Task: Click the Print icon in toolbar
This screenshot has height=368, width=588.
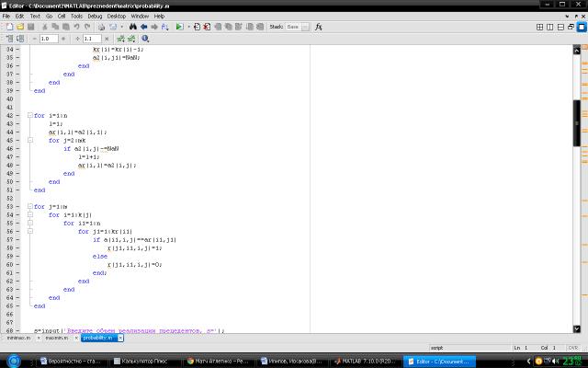Action: 100,28
